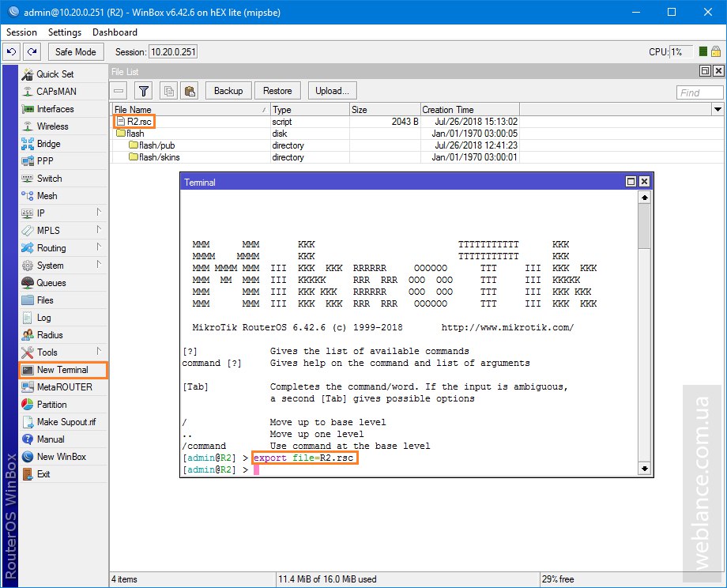This screenshot has width=727, height=588.
Task: Click Make Supout.rif
Action: point(63,422)
